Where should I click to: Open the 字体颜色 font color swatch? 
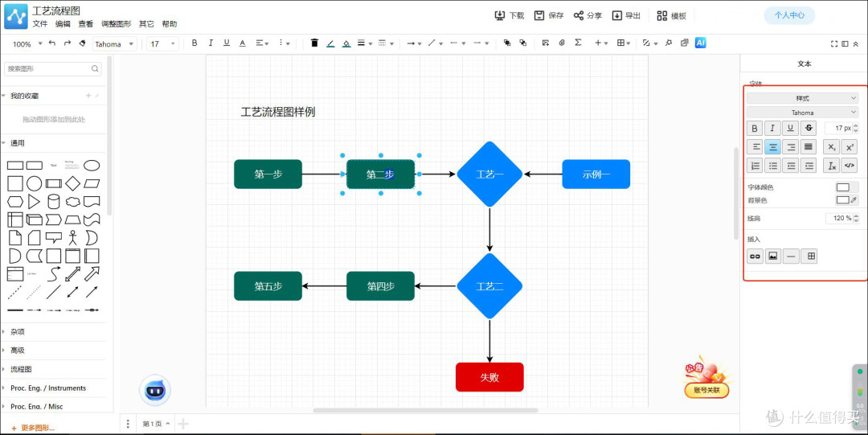[x=847, y=187]
